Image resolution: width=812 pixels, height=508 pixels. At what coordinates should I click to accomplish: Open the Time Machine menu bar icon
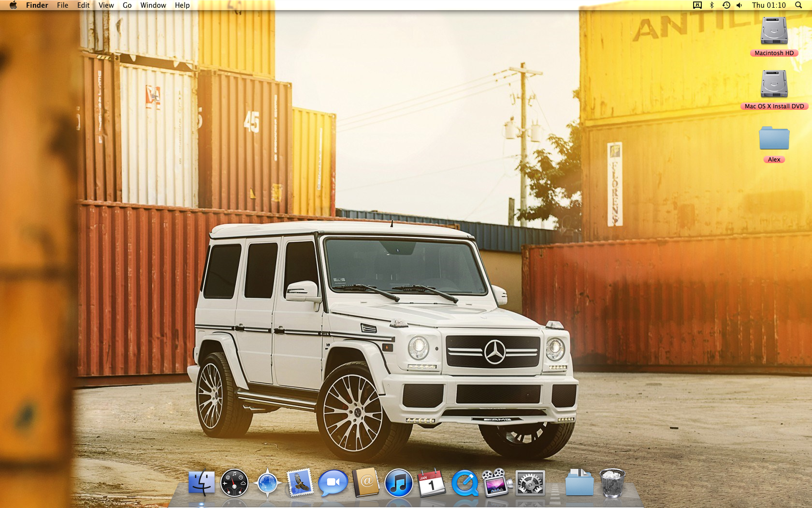(726, 5)
